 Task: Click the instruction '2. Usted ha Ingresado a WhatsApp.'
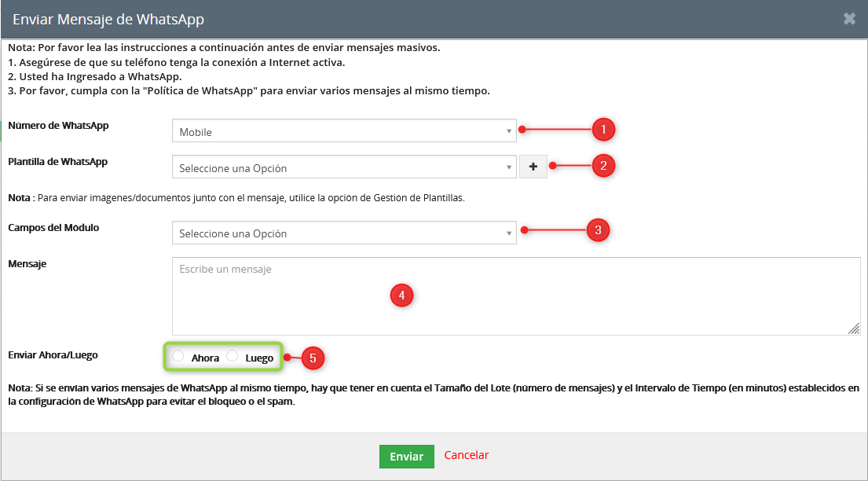95,76
